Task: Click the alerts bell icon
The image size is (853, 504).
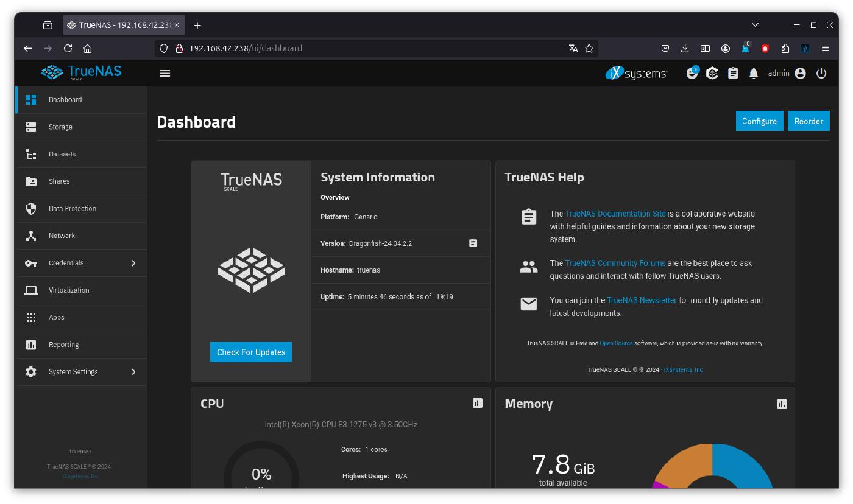Action: (754, 73)
